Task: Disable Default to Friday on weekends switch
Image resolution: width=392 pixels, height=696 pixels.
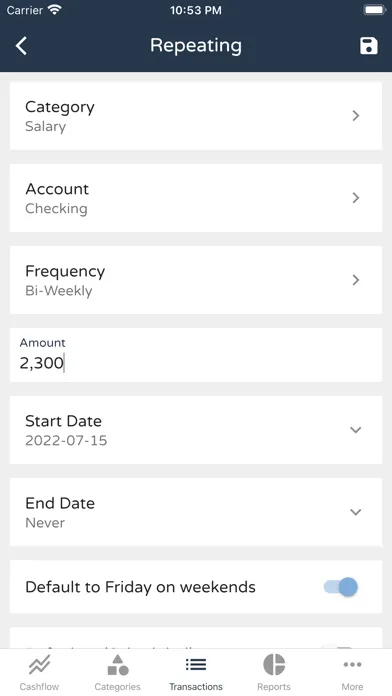Action: [x=341, y=587]
